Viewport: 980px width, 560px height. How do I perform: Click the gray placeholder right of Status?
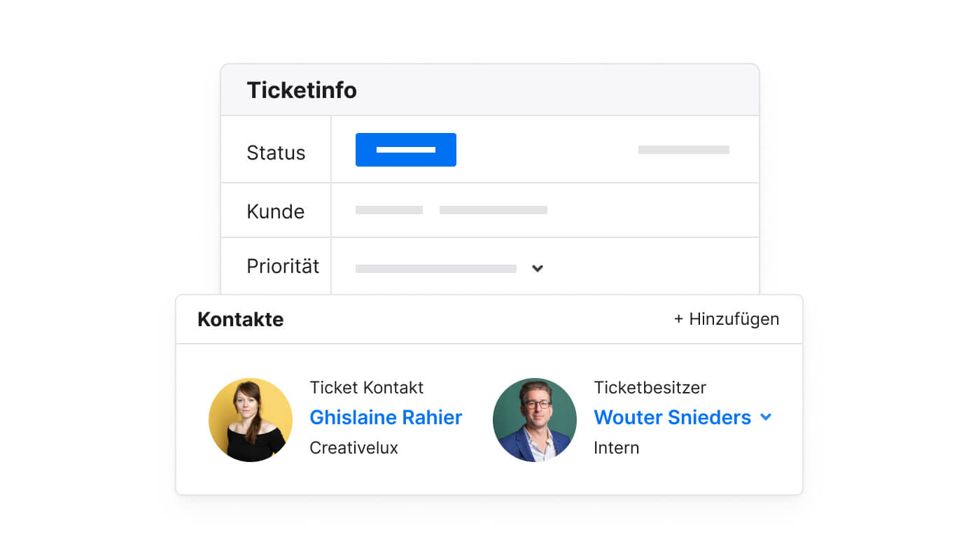click(684, 150)
